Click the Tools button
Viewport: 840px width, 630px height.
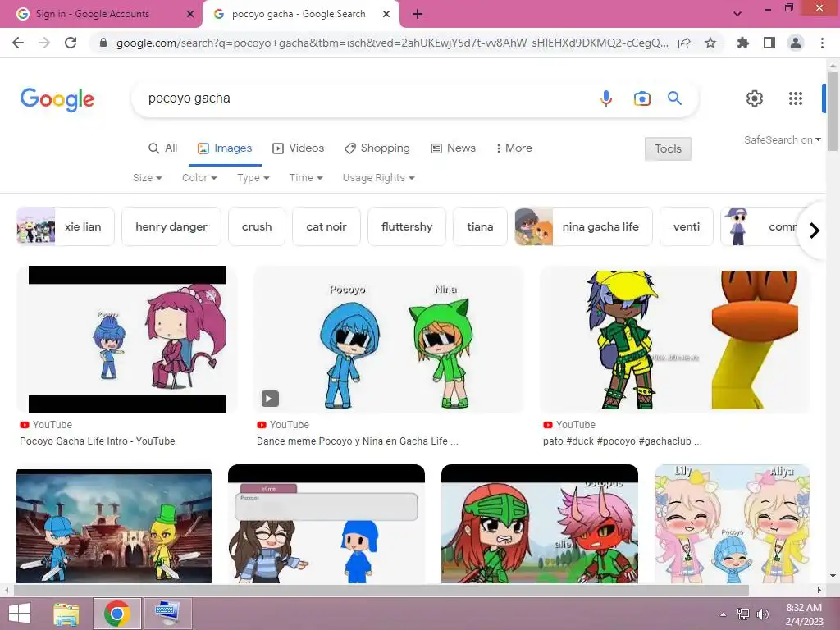click(x=668, y=149)
